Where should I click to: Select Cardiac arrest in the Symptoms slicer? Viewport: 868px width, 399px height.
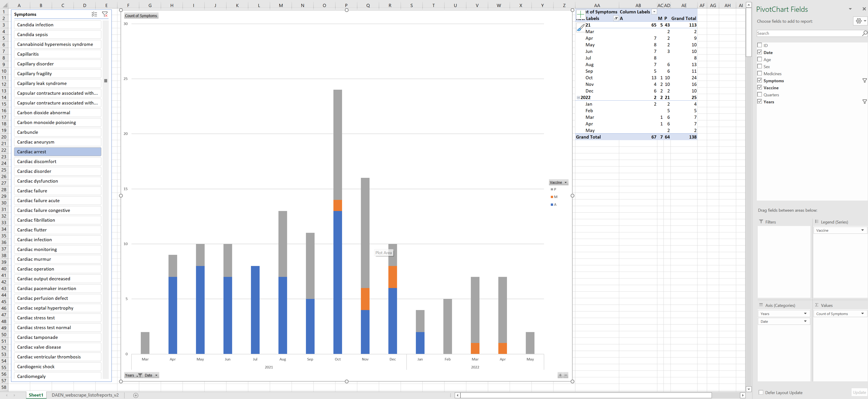coord(57,152)
